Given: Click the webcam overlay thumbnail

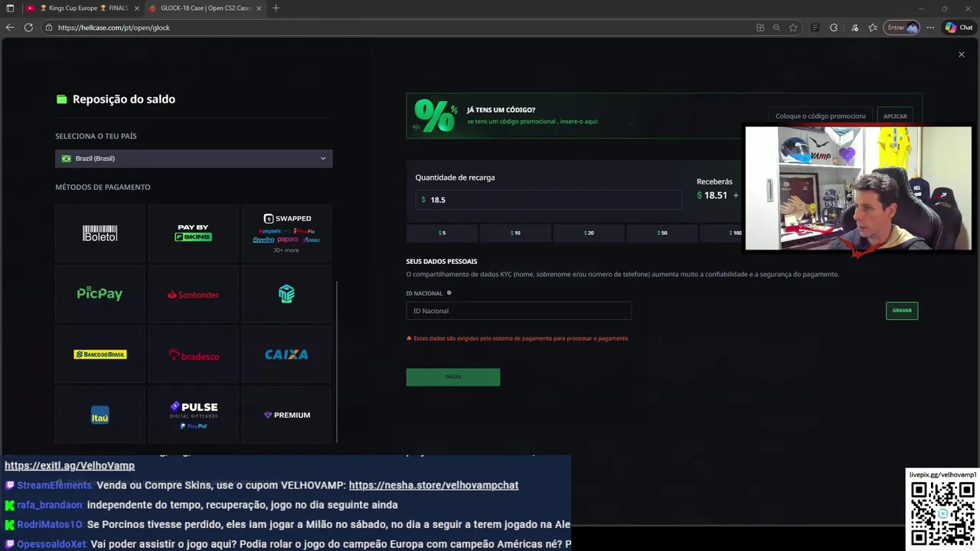Looking at the screenshot, I should [858, 188].
